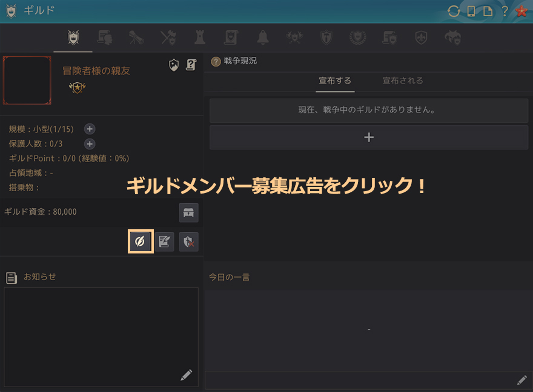This screenshot has height=392, width=533.
Task: Open the bell notification guild tab
Action: [263, 38]
